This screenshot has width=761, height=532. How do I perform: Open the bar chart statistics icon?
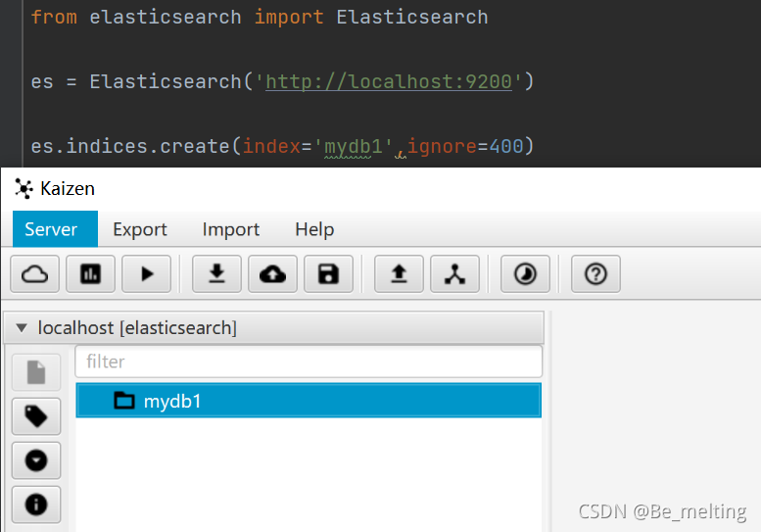tap(91, 274)
